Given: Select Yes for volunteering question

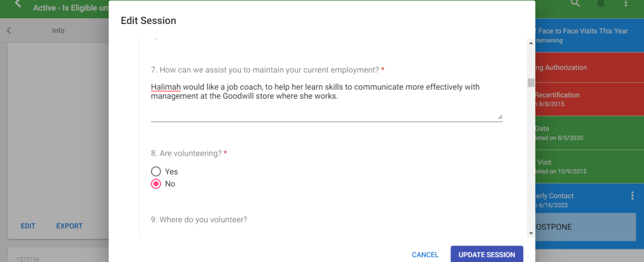Looking at the screenshot, I should point(156,172).
